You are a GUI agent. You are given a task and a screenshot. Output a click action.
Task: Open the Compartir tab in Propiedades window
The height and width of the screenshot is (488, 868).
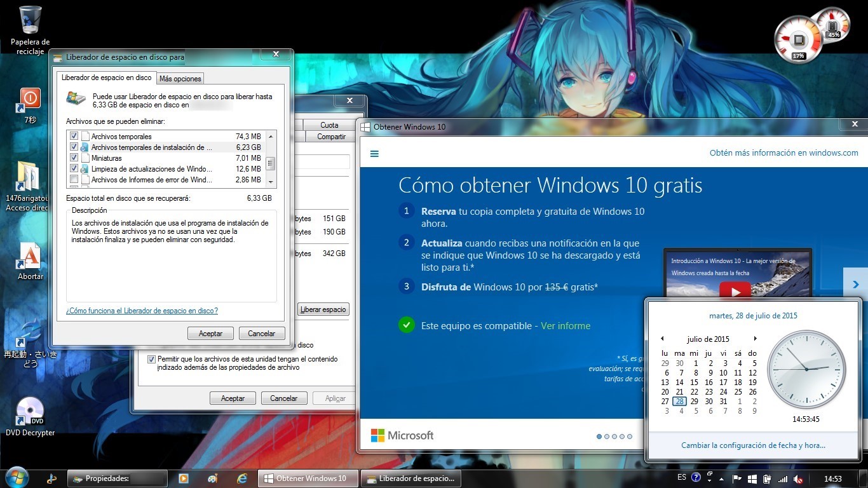click(331, 136)
